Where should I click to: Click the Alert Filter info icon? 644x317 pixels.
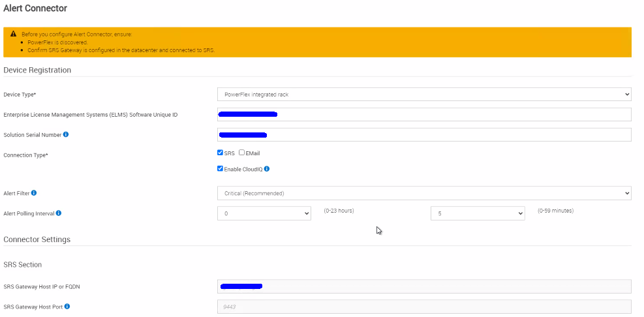point(34,193)
